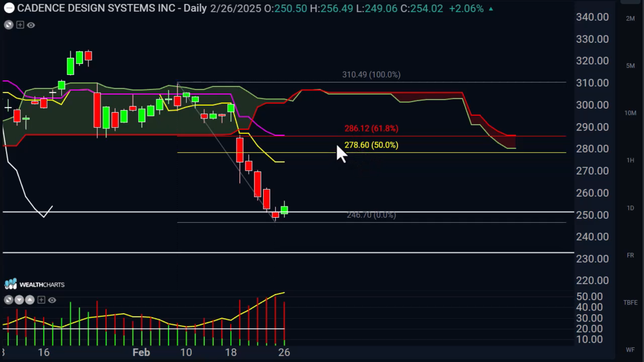Image resolution: width=644 pixels, height=362 pixels.
Task: Switch to the 2M timeframe
Action: (630, 18)
